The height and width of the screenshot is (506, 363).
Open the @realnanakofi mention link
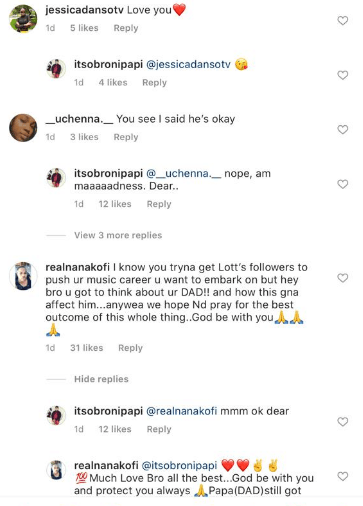point(182,411)
